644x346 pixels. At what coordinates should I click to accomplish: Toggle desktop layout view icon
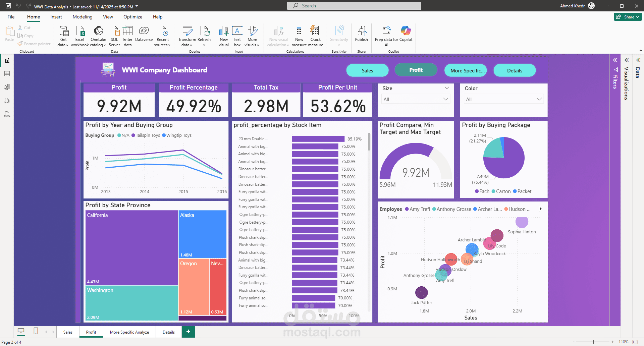21,331
